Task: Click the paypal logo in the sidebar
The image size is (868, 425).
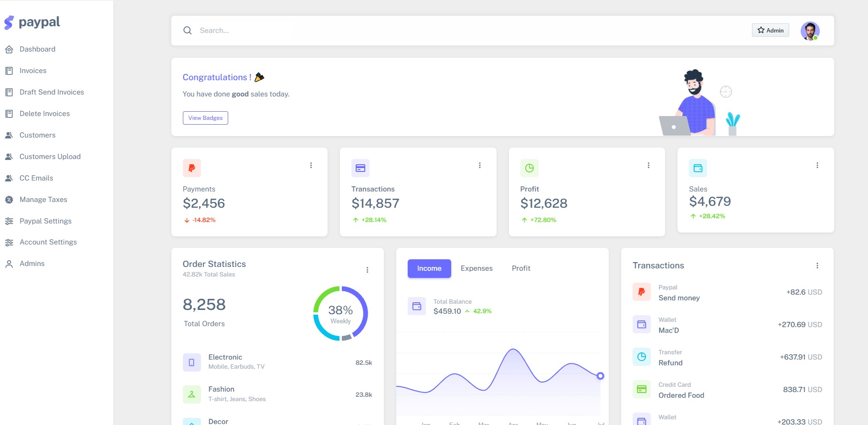Action: pyautogui.click(x=32, y=22)
